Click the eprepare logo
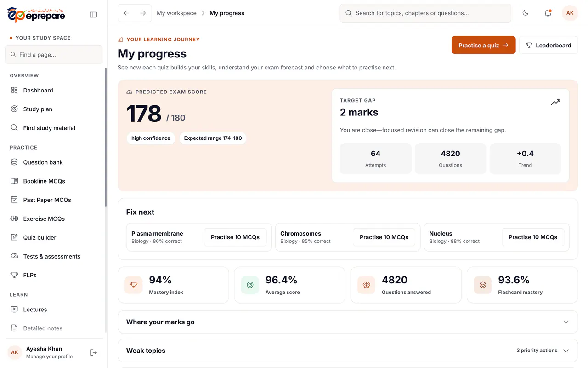The width and height of the screenshot is (588, 368). point(36,15)
